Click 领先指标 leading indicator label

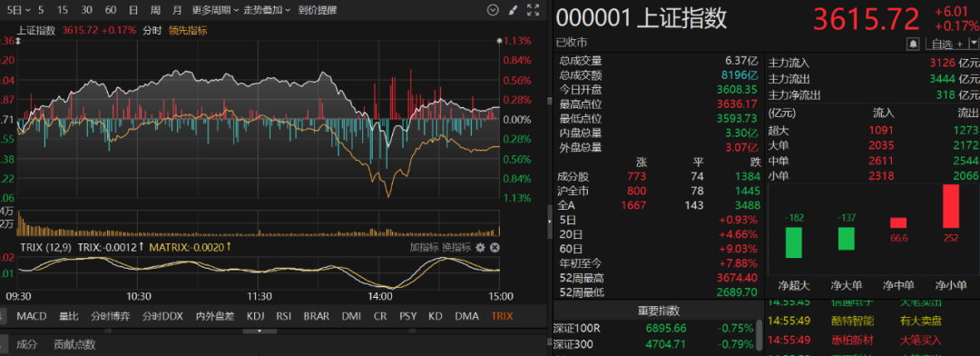click(188, 30)
